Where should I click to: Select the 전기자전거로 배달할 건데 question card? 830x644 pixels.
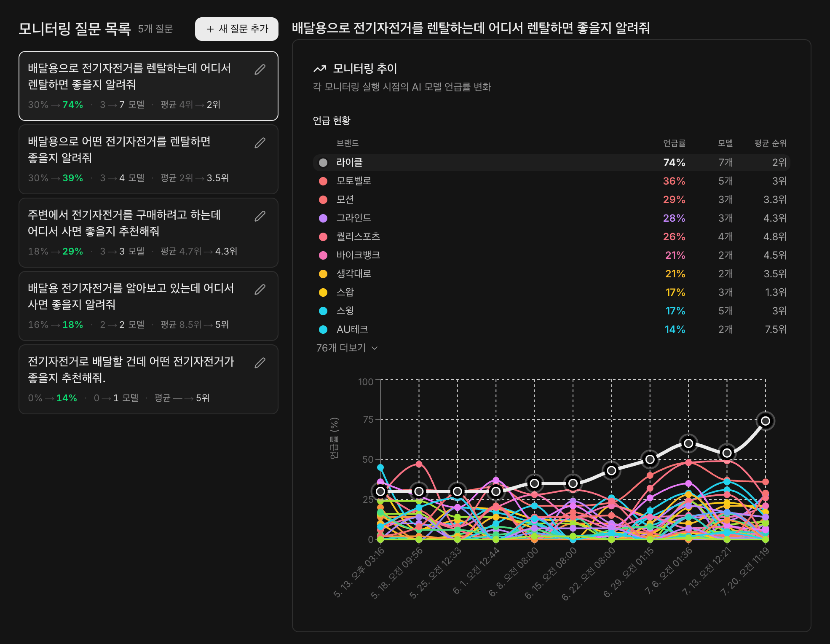(x=148, y=380)
